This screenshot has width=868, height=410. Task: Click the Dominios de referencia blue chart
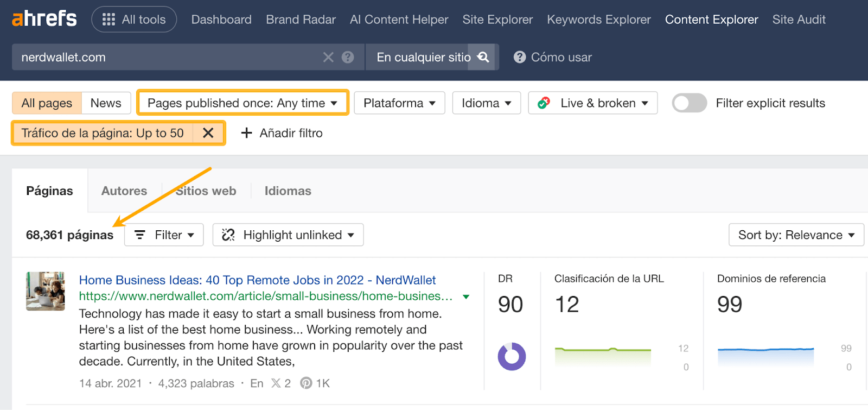click(765, 357)
